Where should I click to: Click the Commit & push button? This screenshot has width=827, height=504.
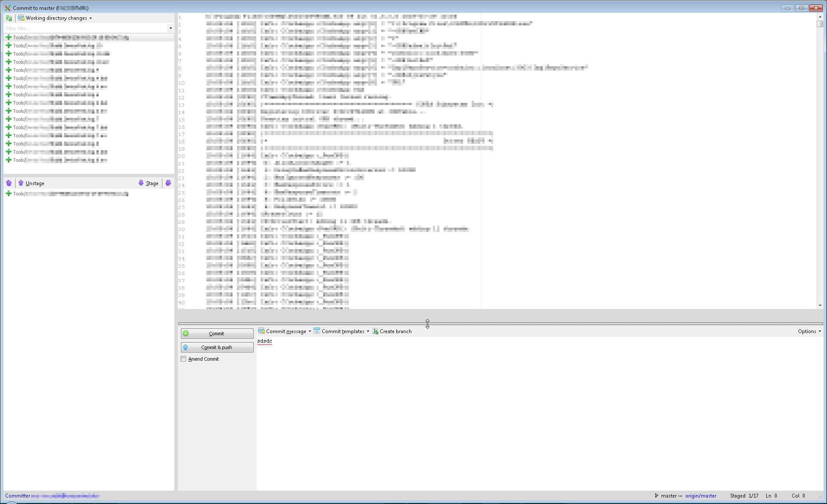pyautogui.click(x=217, y=347)
